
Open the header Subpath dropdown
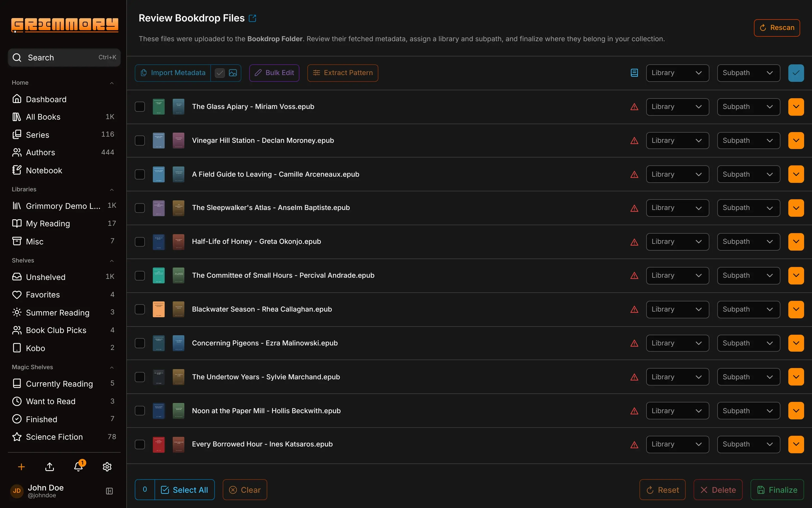[748, 73]
